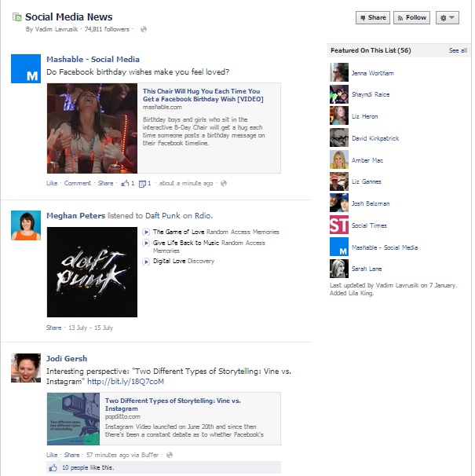Open Josh Belzman in featured list
Image resolution: width=475 pixels, height=476 pixels.
pyautogui.click(x=371, y=203)
